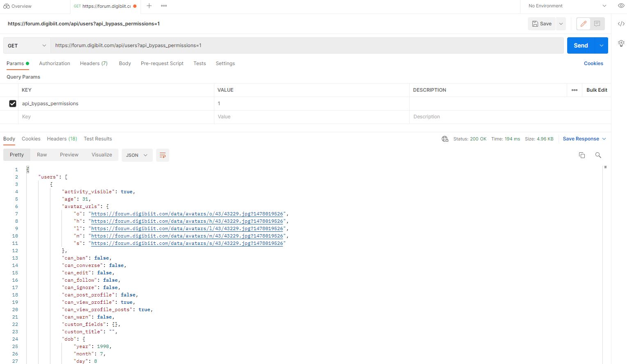The width and height of the screenshot is (627, 364).
Task: Click the Cookies link beside Send
Action: click(x=593, y=63)
